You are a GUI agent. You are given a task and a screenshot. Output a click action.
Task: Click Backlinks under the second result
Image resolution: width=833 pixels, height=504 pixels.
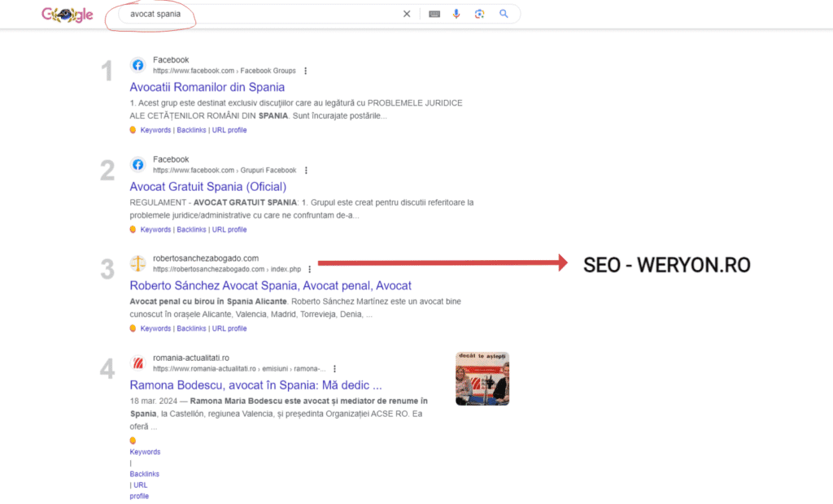pos(191,229)
